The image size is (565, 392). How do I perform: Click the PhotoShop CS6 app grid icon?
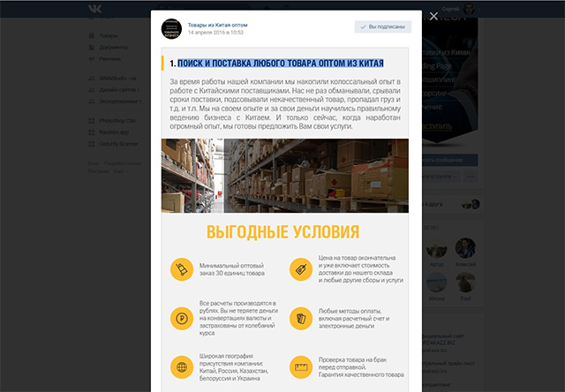[x=92, y=121]
